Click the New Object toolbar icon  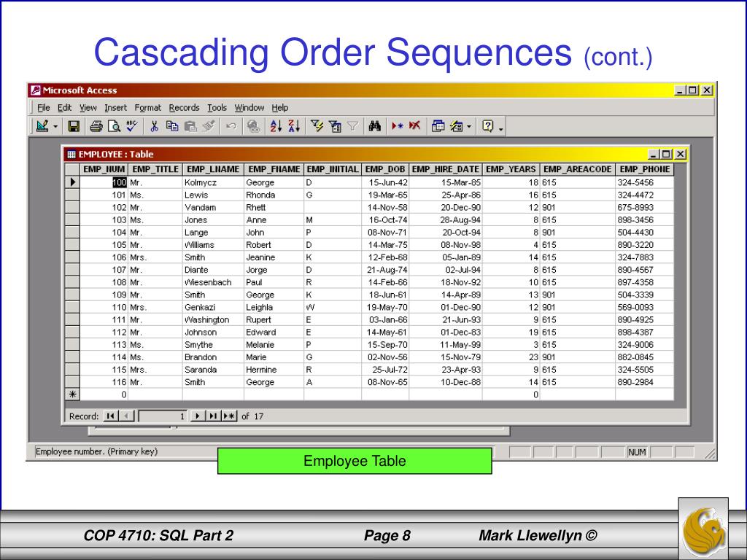click(457, 126)
